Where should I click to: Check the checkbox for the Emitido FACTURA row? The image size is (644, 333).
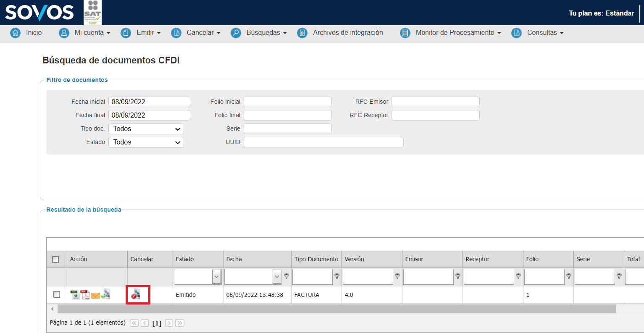57,294
